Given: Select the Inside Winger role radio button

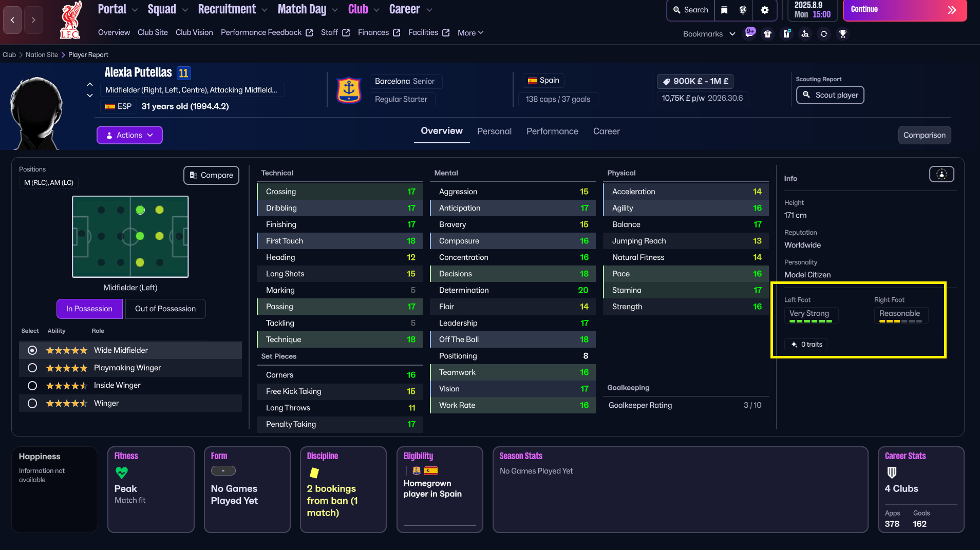Looking at the screenshot, I should [x=32, y=385].
